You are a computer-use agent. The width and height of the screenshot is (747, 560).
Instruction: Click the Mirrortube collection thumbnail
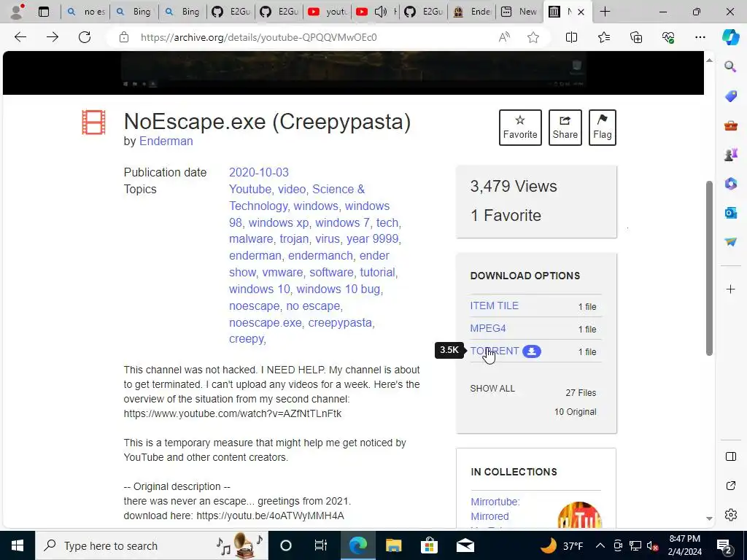(x=579, y=516)
